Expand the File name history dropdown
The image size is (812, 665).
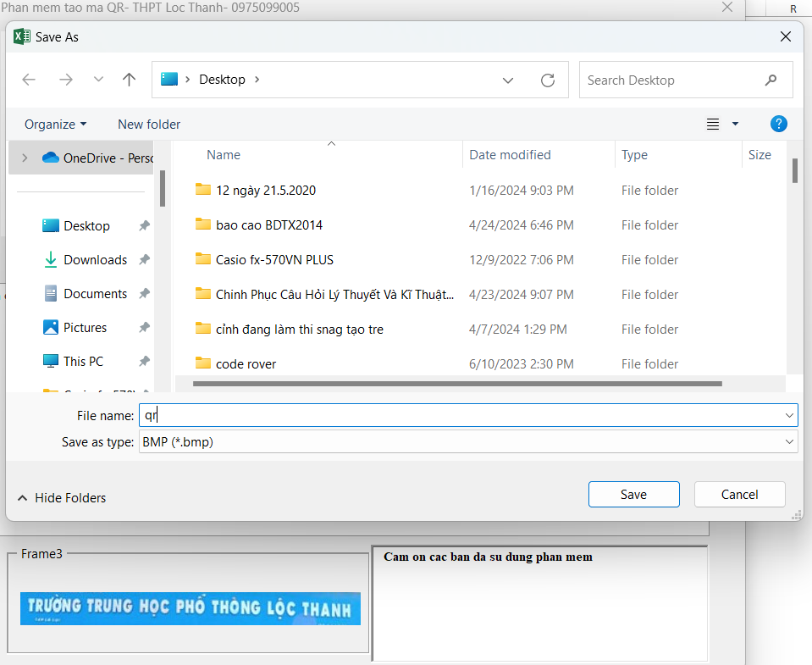pyautogui.click(x=789, y=415)
